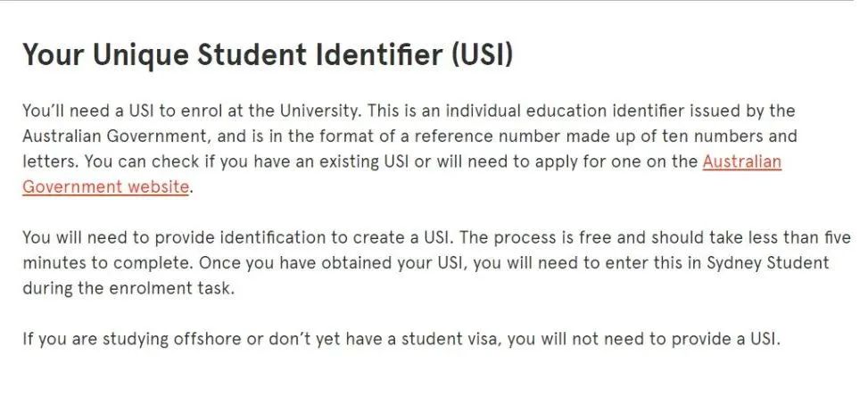This screenshot has height=413, width=868.
Task: Click the paragraph about studying offshore
Action: pyautogui.click(x=401, y=338)
